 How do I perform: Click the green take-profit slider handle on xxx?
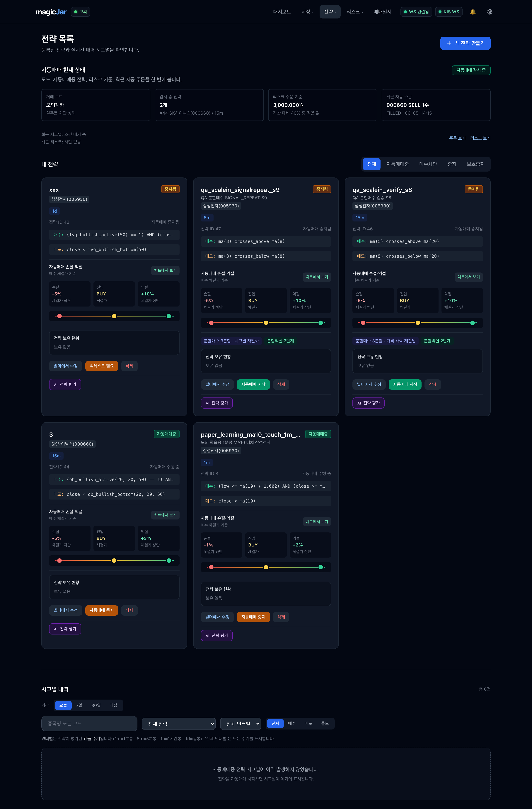click(169, 316)
